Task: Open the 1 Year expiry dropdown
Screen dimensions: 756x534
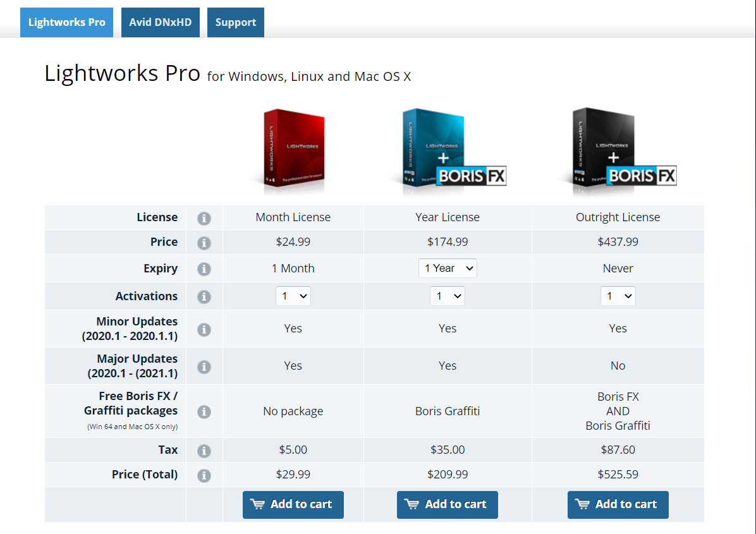Action: point(448,268)
